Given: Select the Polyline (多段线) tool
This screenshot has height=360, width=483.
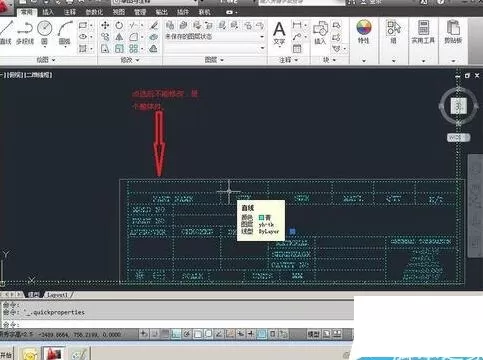Looking at the screenshot, I should point(25,33).
